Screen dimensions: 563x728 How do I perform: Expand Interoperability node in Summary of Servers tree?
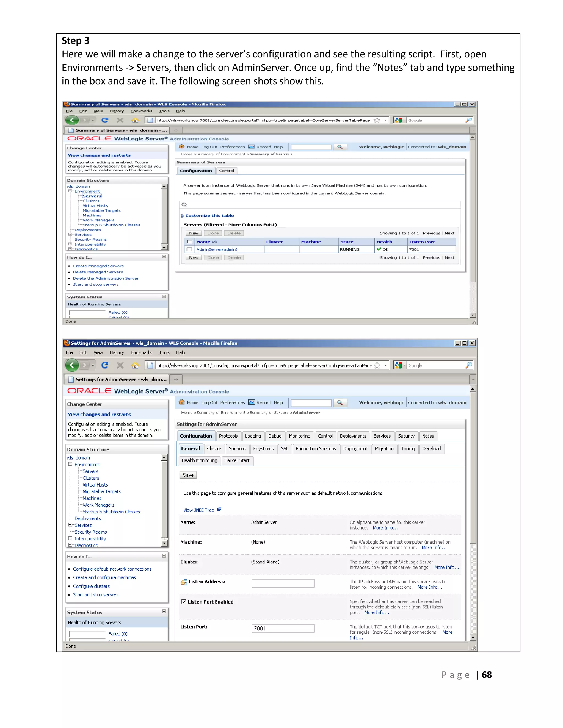[70, 244]
